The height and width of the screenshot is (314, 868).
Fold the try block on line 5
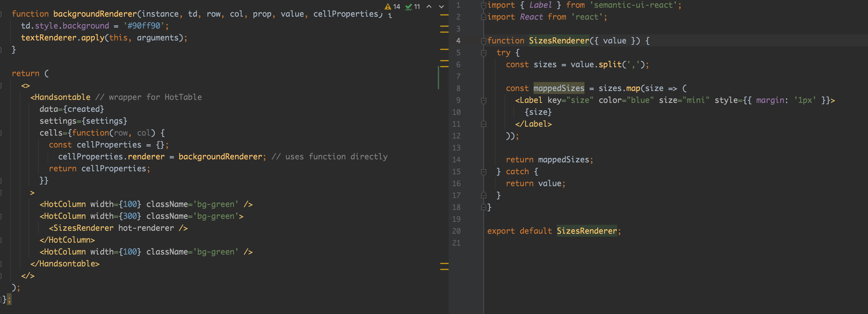point(484,53)
